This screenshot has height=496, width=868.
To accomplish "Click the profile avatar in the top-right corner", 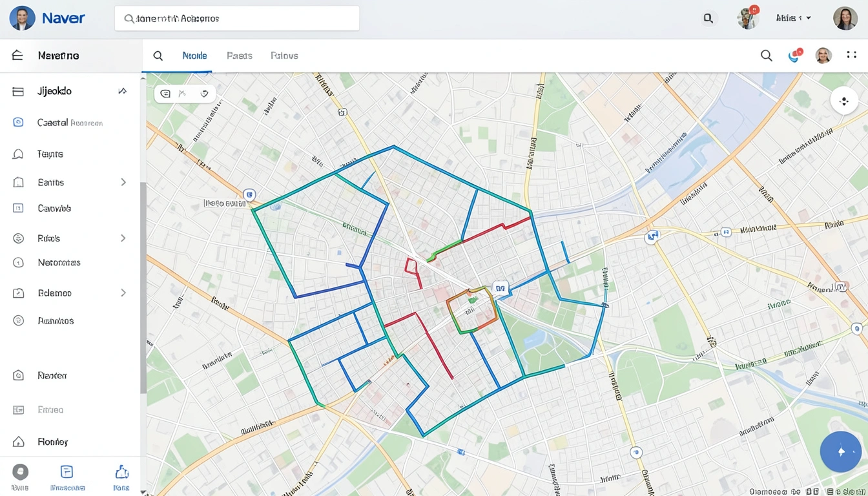I will (845, 19).
